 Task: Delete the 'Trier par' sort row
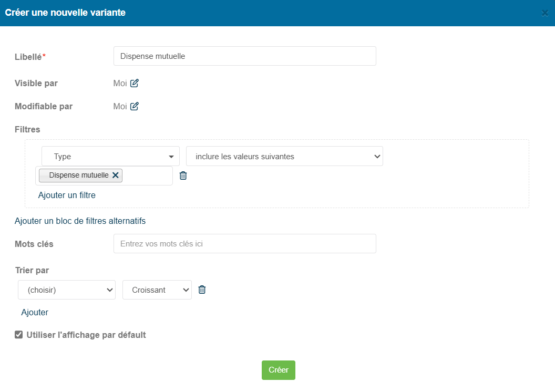(202, 290)
